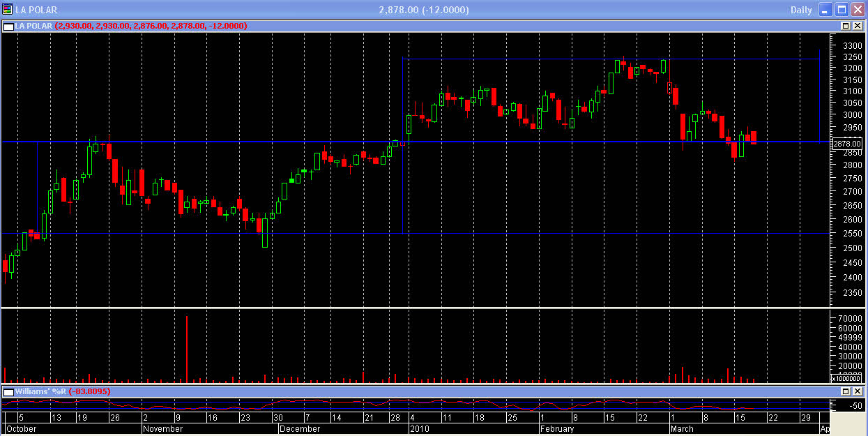Select the top blue resistance line near 3250
Screen dimensions: 868x436
pyautogui.click(x=611, y=59)
